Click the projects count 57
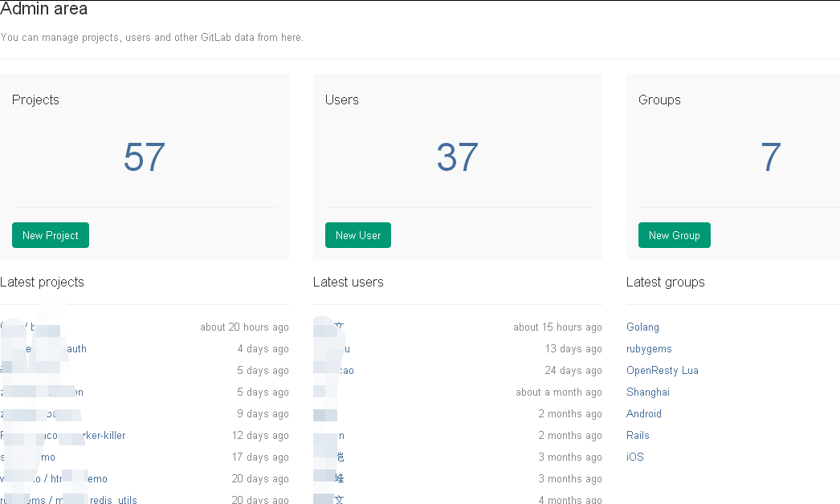The image size is (840, 504). click(x=144, y=157)
